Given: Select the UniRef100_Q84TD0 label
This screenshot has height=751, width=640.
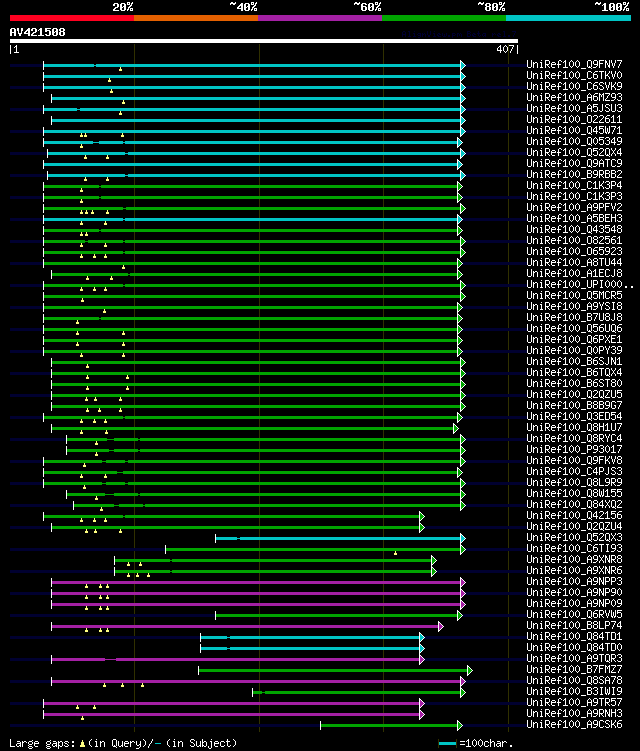Looking at the screenshot, I should pos(574,648).
